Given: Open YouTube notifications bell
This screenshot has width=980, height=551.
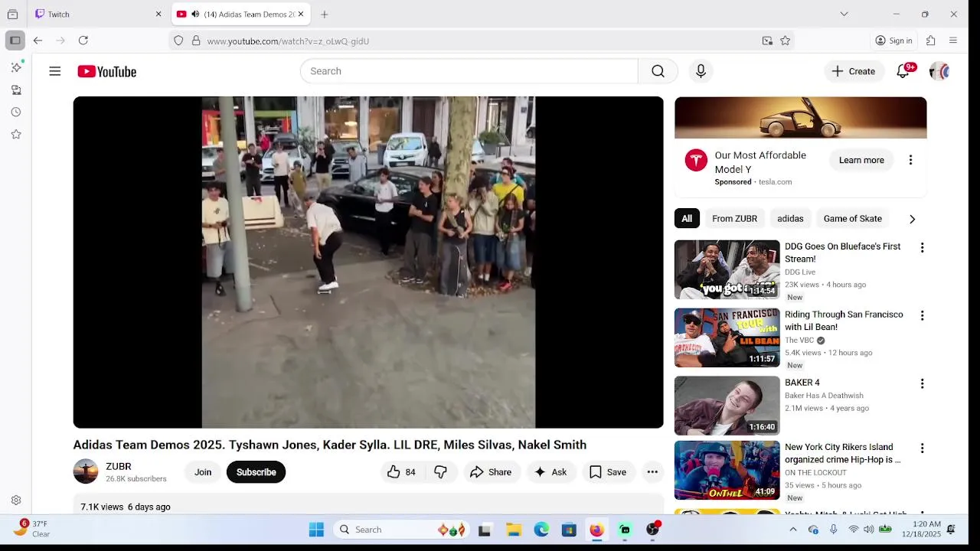Looking at the screenshot, I should tap(903, 71).
